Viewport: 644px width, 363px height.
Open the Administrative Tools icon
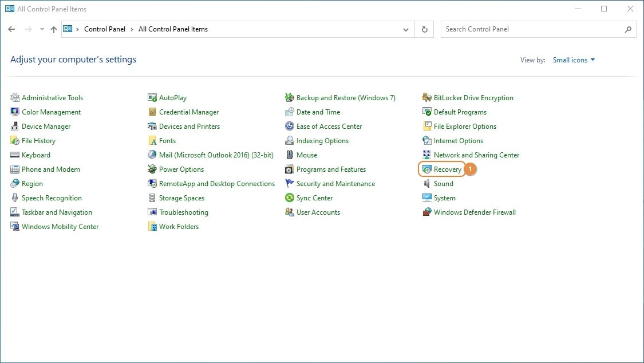tap(15, 98)
